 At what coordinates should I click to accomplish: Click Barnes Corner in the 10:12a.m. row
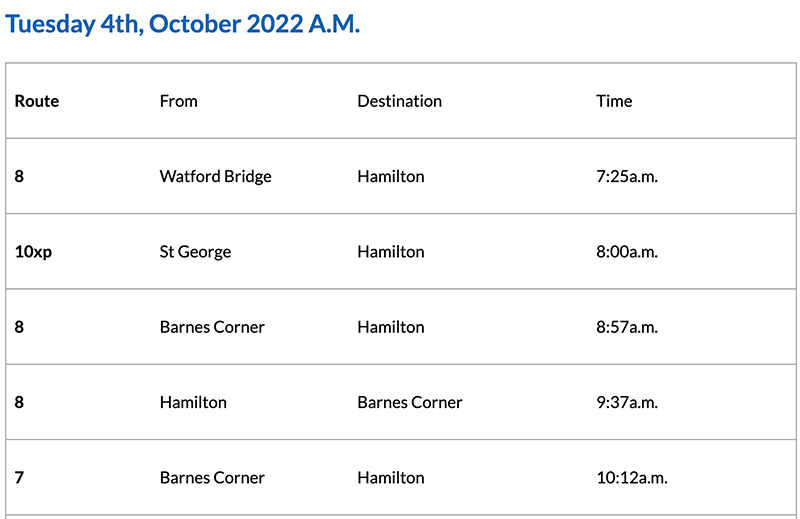212,478
